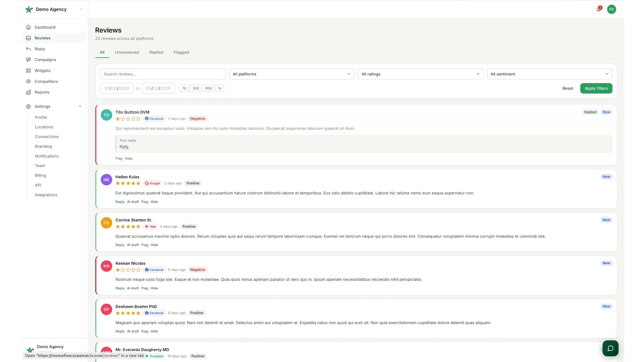The height and width of the screenshot is (362, 644).
Task: Click AI draft on Corrine Stanton's review
Action: tap(133, 245)
